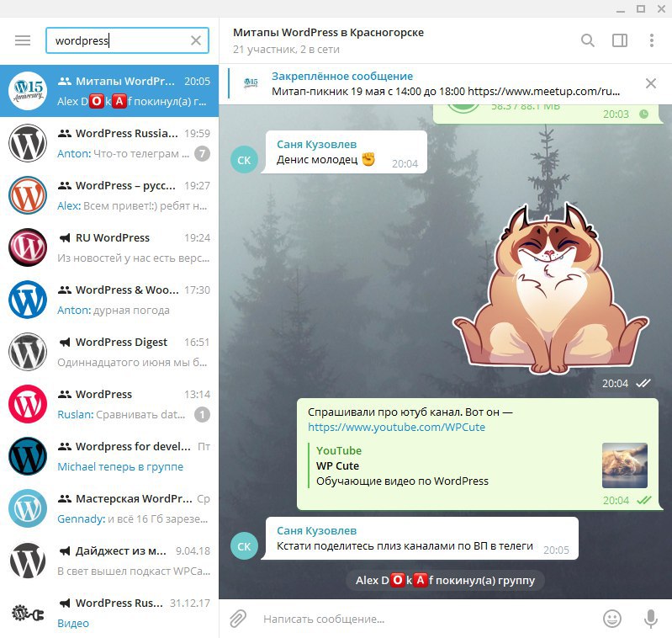672x638 pixels.
Task: Open the WordPress & Woo... group chat
Action: click(x=109, y=300)
